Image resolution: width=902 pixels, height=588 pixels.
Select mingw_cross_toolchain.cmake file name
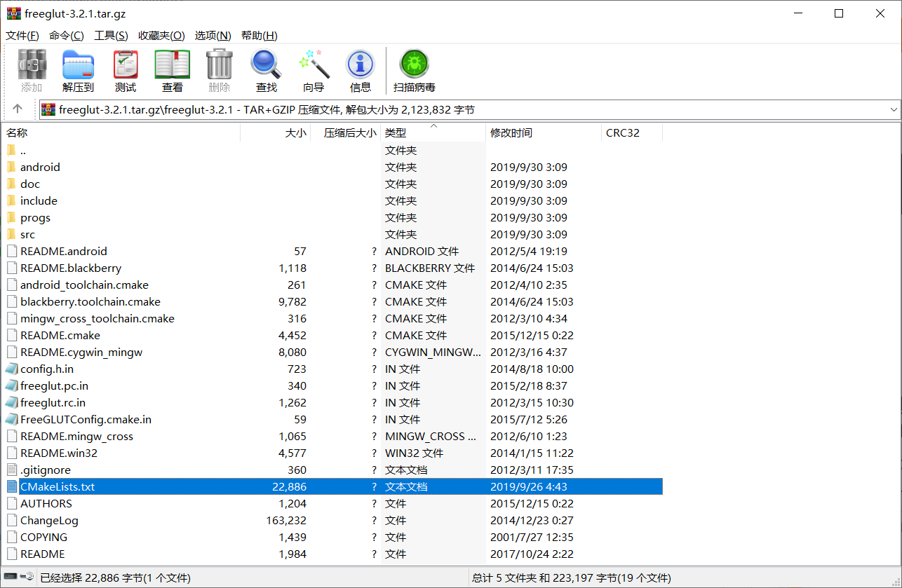point(97,318)
